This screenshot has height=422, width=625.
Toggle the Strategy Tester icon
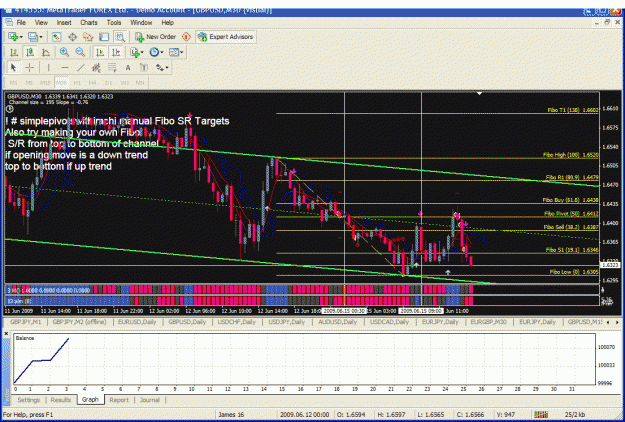(x=120, y=37)
